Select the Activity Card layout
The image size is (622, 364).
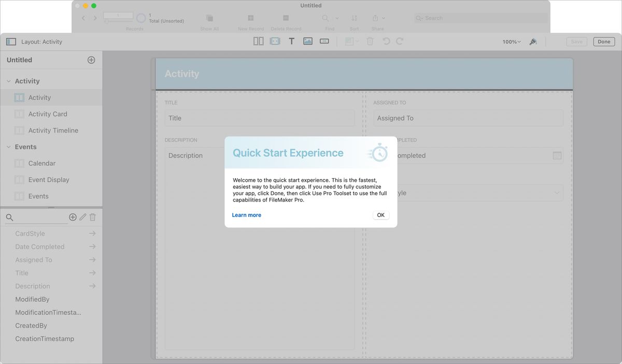48,113
